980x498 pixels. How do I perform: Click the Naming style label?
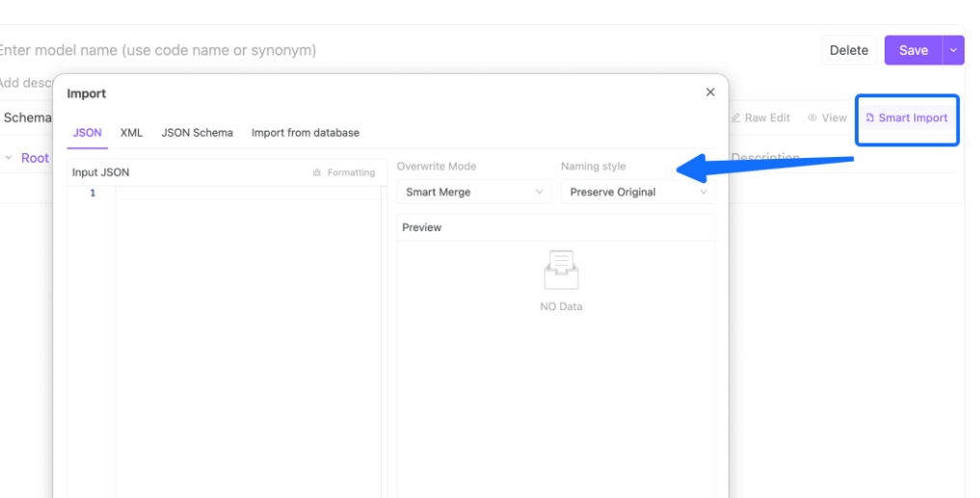594,167
